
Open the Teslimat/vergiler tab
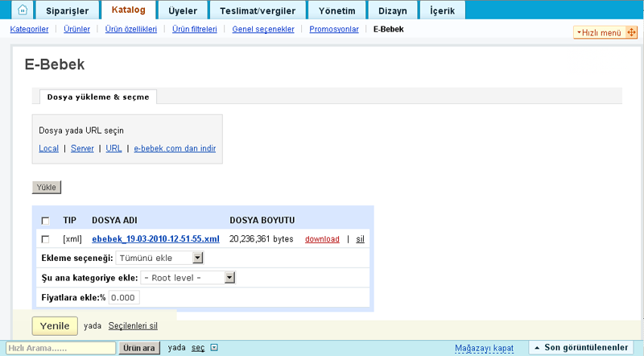pos(258,10)
